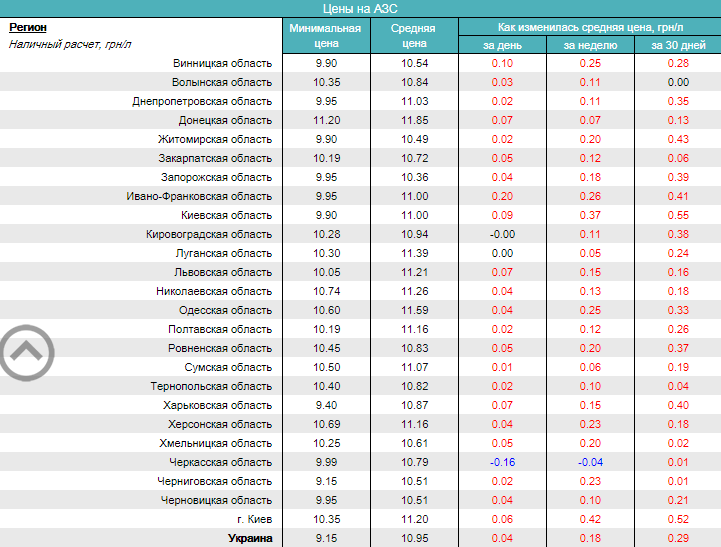Viewport: 721px width, 547px height.
Task: Click Черкасская daily change value -0.16
Action: tap(501, 462)
